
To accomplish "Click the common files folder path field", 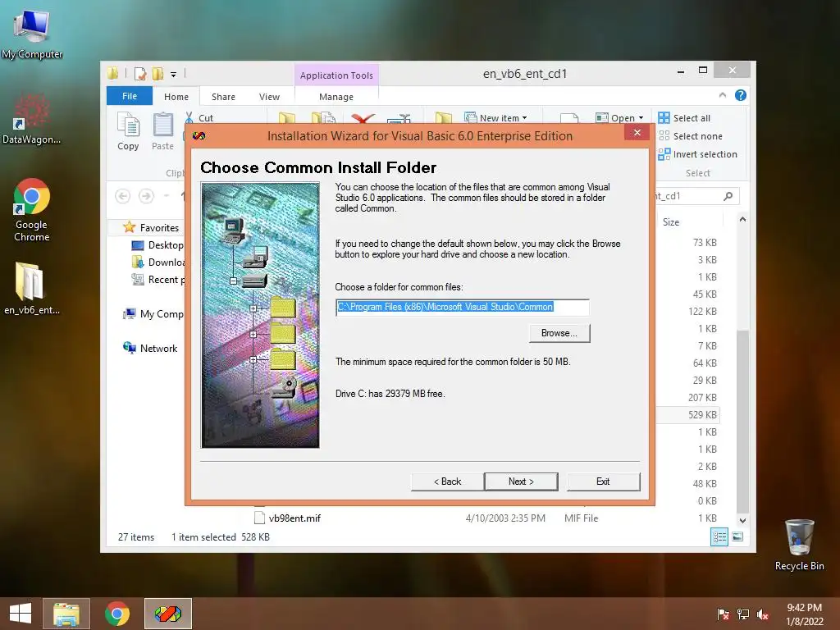I will point(463,307).
